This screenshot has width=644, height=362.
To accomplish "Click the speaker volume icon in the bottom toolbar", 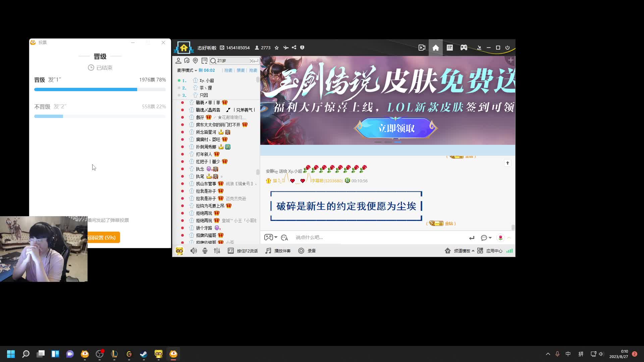I will tap(194, 250).
